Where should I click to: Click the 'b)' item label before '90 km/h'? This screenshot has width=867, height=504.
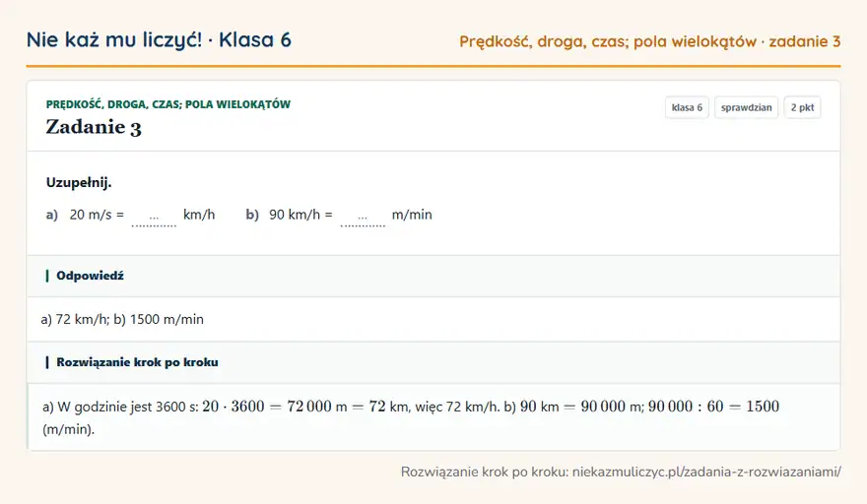click(252, 215)
